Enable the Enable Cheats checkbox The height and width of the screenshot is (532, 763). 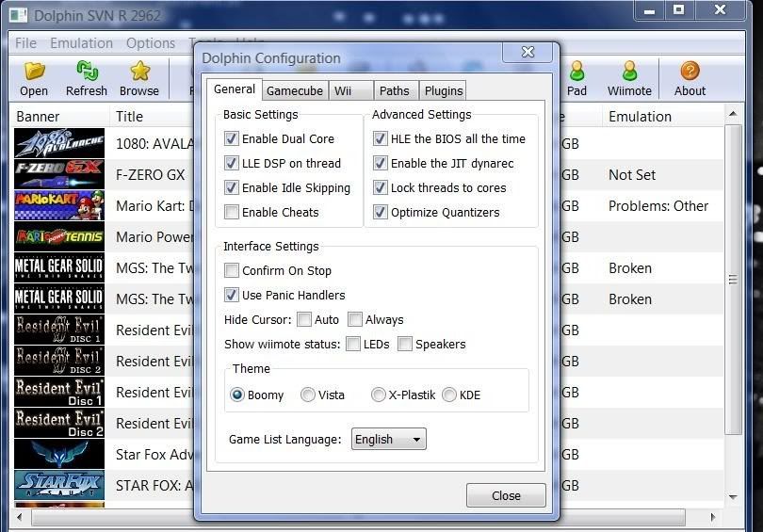pos(232,212)
